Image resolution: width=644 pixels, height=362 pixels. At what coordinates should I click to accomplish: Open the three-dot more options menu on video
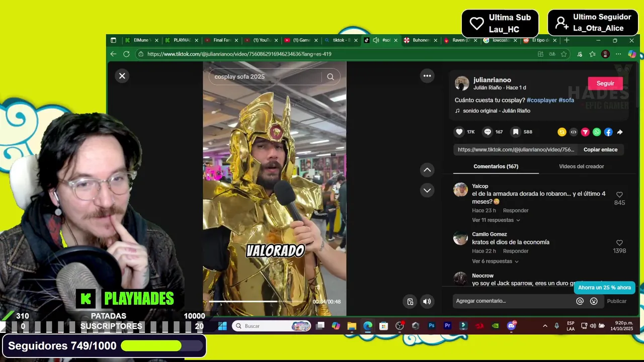pos(427,76)
